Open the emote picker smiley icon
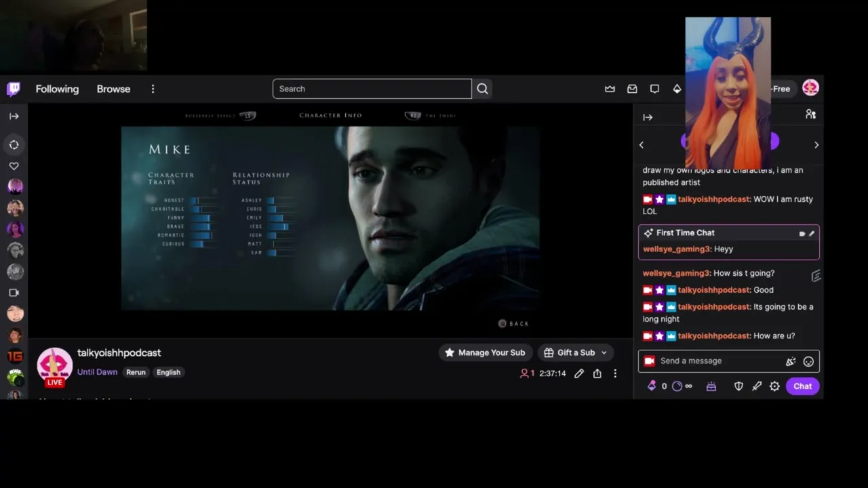Image resolution: width=868 pixels, height=488 pixels. (808, 362)
